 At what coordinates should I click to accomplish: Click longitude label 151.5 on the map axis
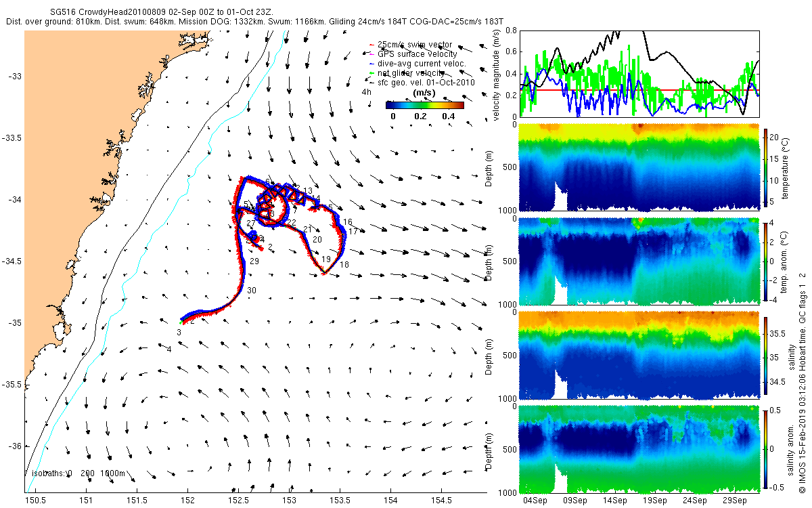137,500
